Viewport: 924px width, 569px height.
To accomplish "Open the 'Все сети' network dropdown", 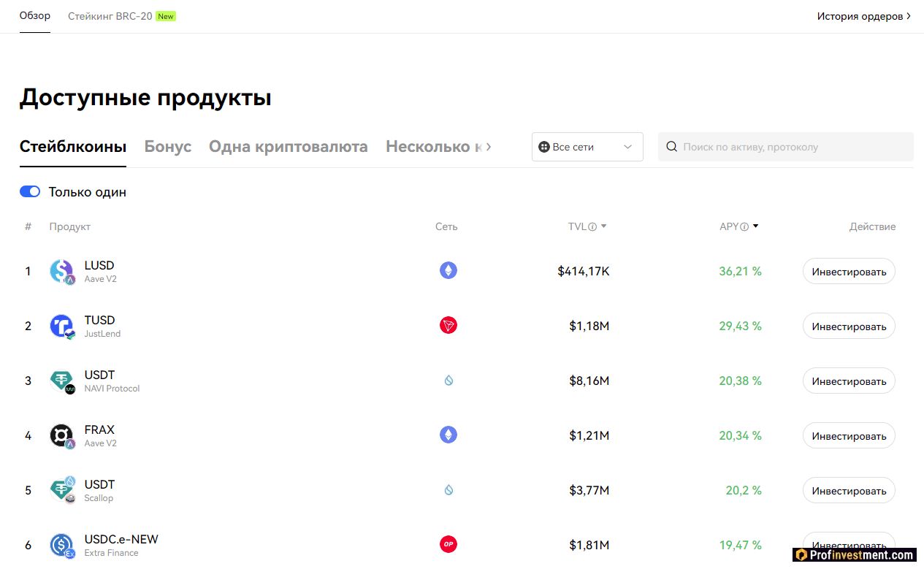I will [x=587, y=146].
